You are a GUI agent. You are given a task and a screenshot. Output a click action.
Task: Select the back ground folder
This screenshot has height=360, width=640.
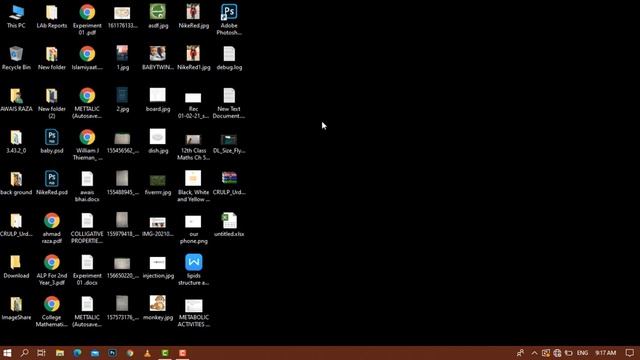point(16,183)
